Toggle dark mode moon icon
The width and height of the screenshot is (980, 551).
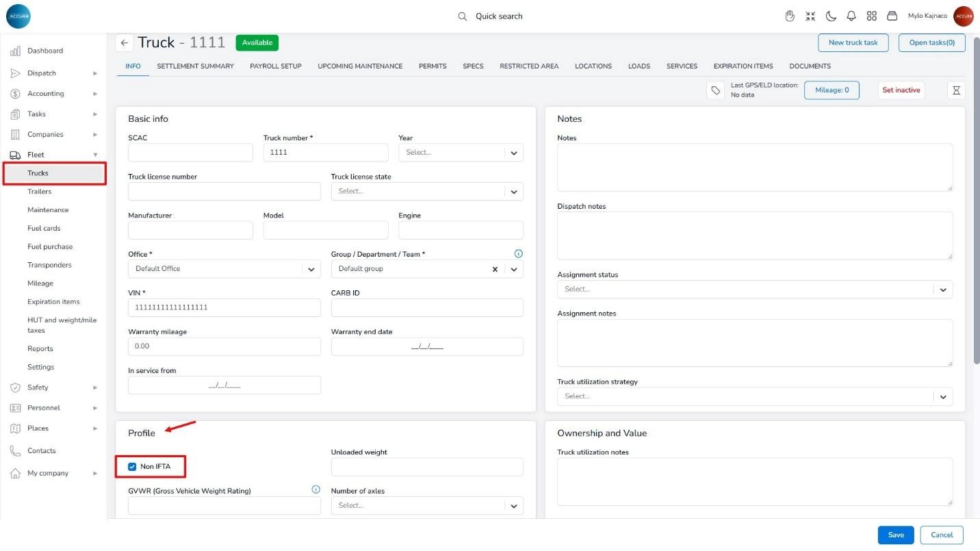831,16
